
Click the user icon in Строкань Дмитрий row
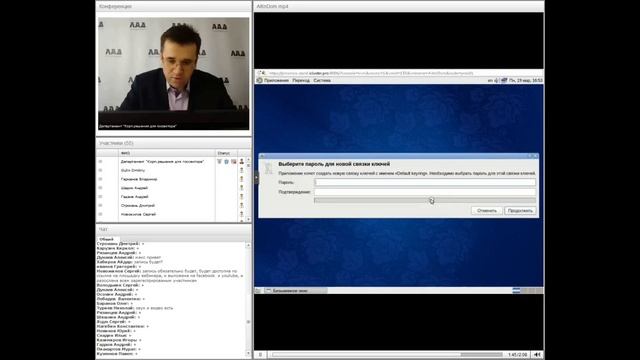242,206
